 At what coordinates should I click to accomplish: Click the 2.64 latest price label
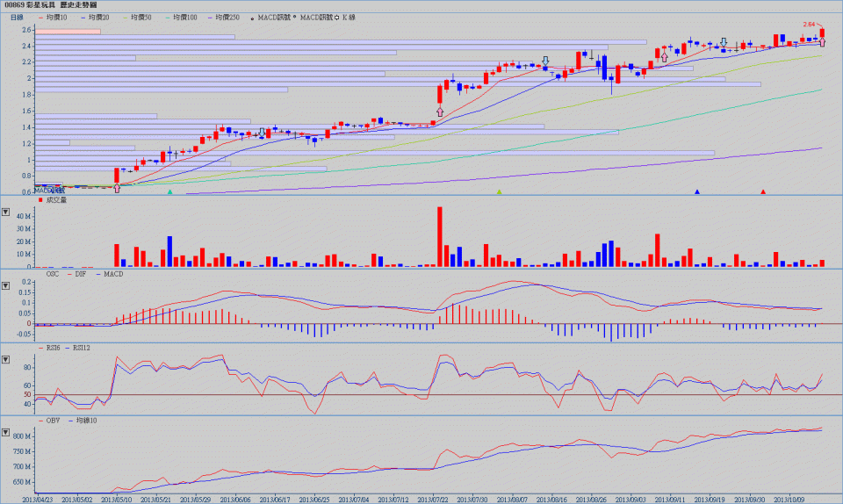pos(810,25)
